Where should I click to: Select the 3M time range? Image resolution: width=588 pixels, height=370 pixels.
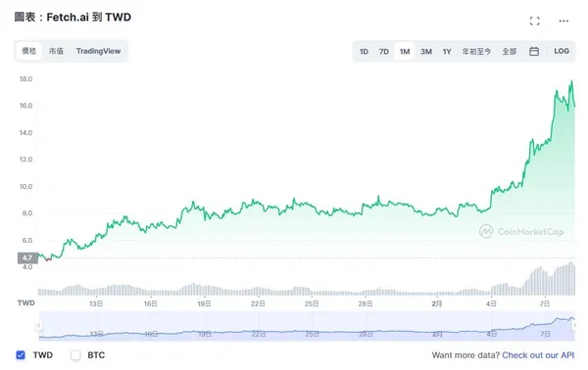(x=426, y=51)
